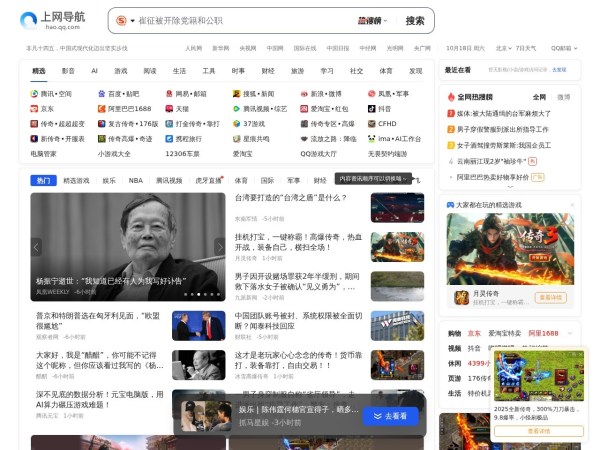Open headline 台湾要打造的"台湾之盾"是什么？
The height and width of the screenshot is (450, 600).
click(x=290, y=198)
